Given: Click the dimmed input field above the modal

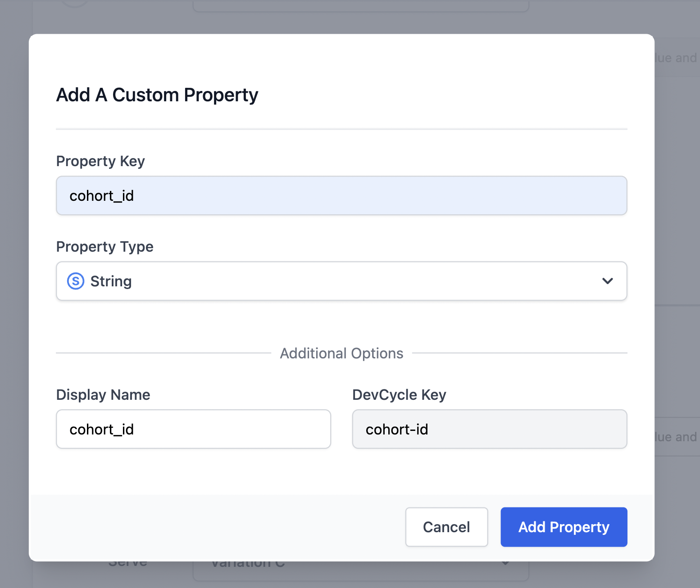Looking at the screenshot, I should (360, 5).
